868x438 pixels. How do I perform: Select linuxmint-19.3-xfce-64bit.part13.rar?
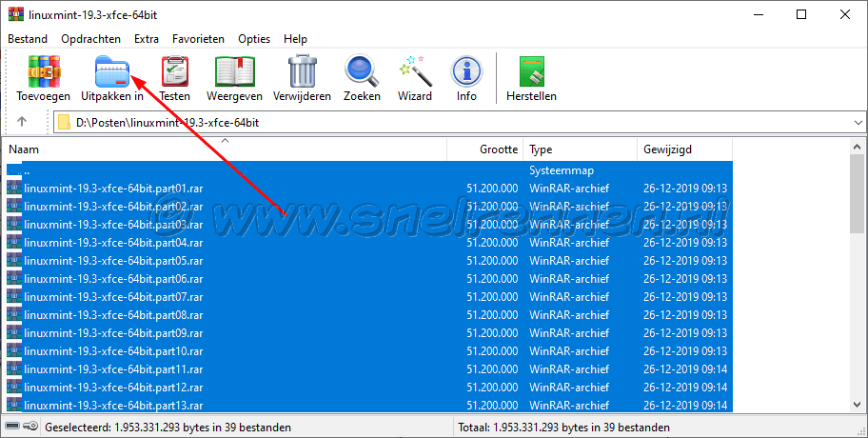pos(369,406)
